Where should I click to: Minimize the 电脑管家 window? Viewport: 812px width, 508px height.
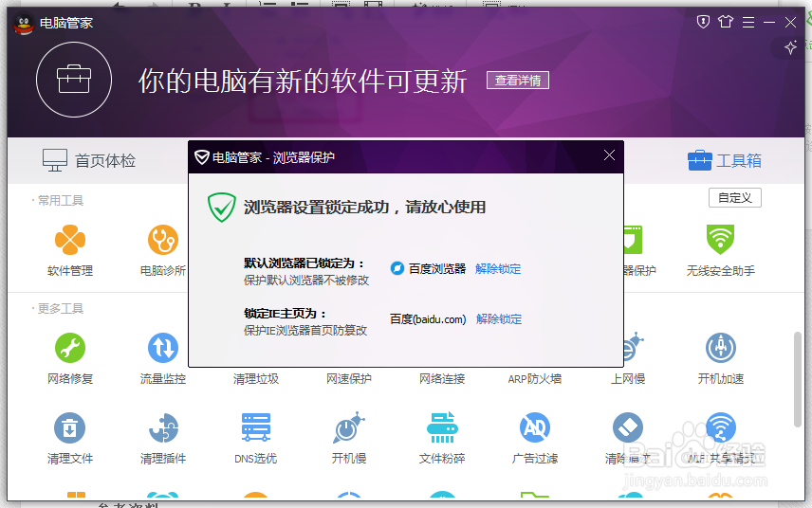(x=769, y=22)
